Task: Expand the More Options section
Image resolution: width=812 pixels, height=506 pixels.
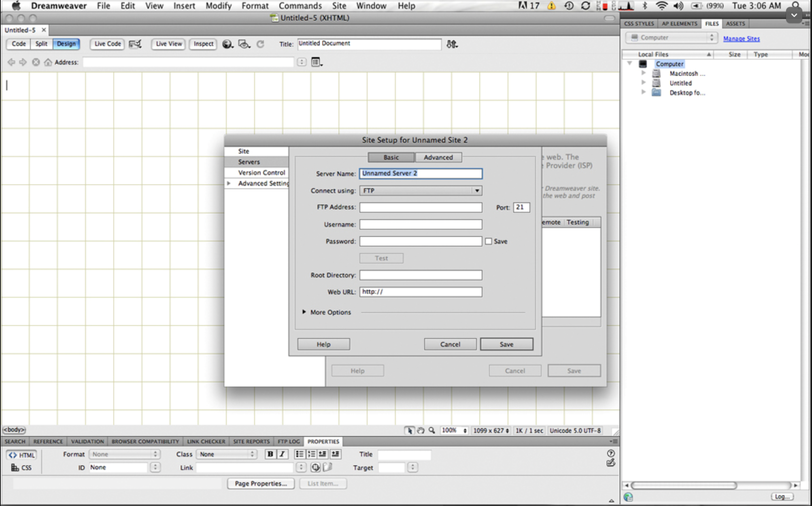Action: pyautogui.click(x=304, y=312)
